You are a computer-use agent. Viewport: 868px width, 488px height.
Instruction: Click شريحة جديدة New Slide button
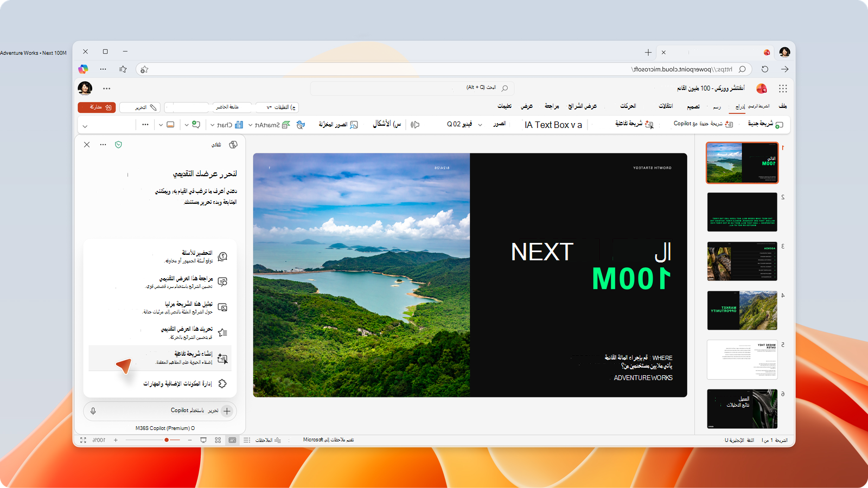click(765, 124)
